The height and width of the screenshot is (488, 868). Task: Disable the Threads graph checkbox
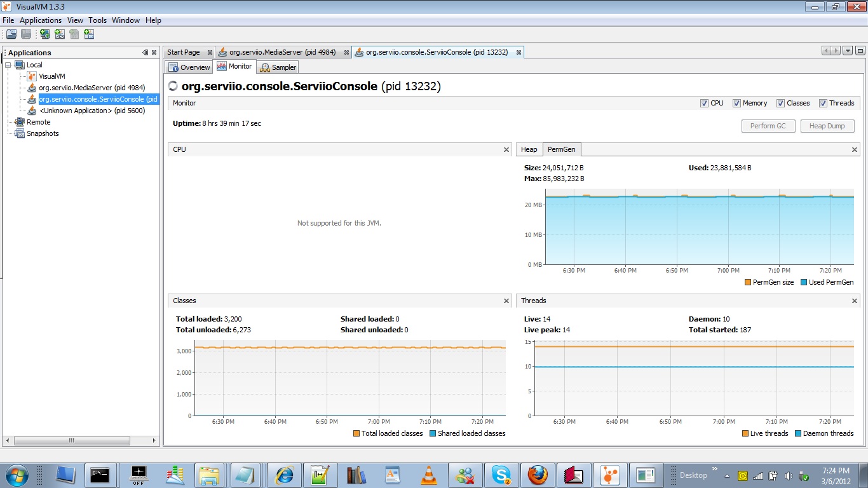824,103
